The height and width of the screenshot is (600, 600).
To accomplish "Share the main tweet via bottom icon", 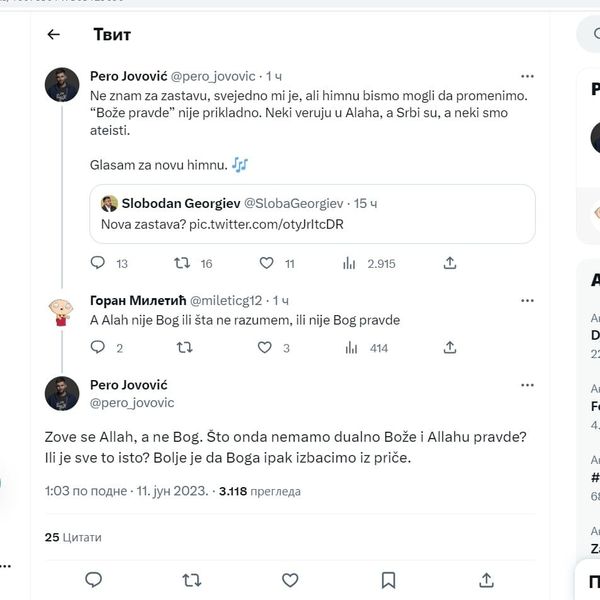I will click(486, 579).
